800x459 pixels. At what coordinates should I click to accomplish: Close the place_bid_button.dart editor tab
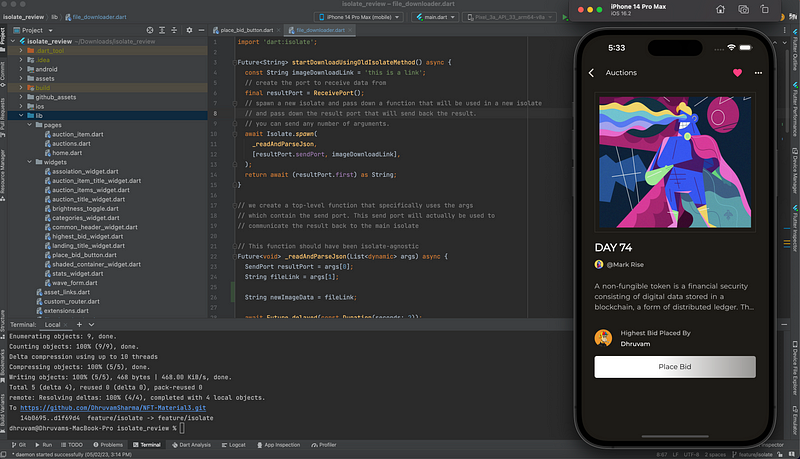coord(279,30)
